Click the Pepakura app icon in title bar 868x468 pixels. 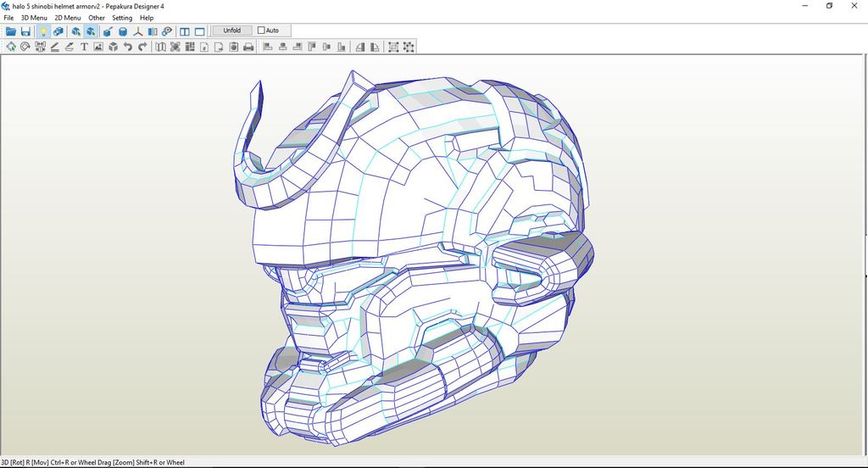point(6,6)
